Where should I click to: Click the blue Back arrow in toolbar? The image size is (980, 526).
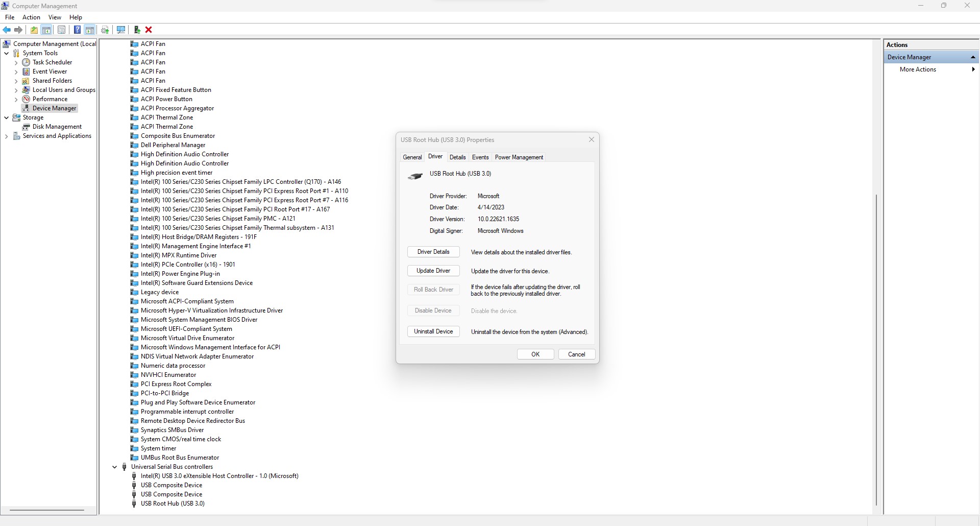click(7, 30)
